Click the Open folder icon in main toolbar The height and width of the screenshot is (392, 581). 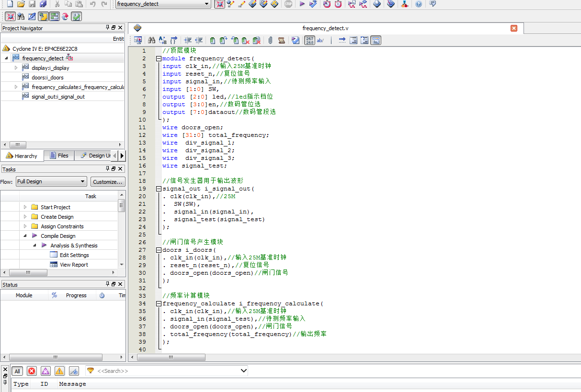tap(21, 4)
